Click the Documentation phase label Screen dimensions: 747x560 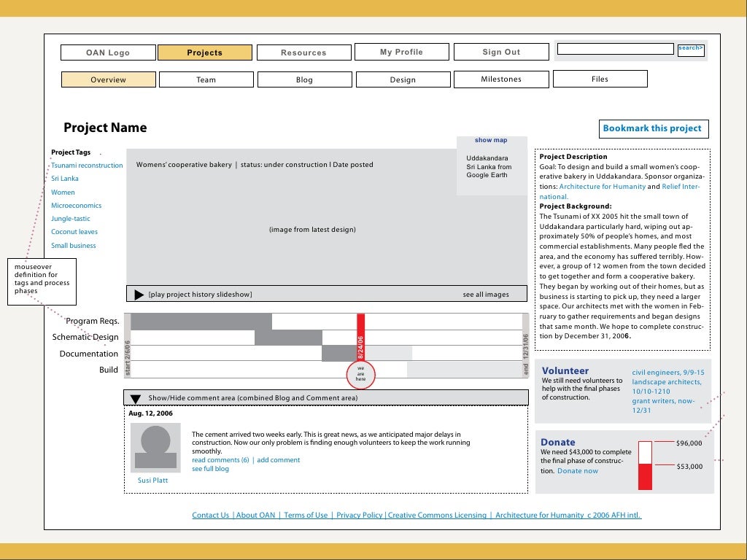coord(88,354)
